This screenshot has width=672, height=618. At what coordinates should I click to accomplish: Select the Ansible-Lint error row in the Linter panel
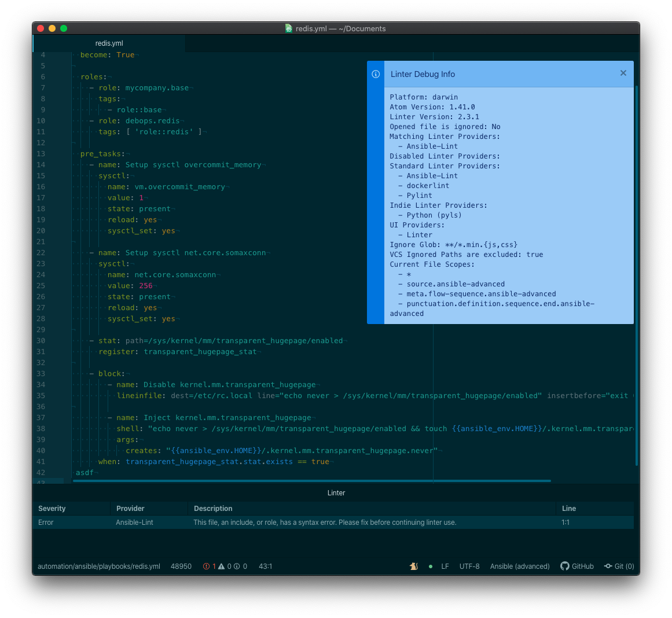tap(333, 522)
